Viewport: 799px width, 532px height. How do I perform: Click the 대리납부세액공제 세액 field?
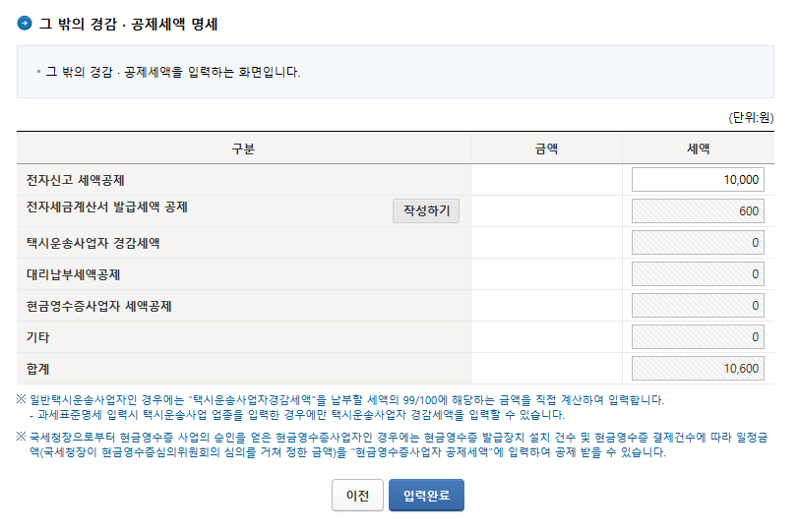click(x=698, y=274)
